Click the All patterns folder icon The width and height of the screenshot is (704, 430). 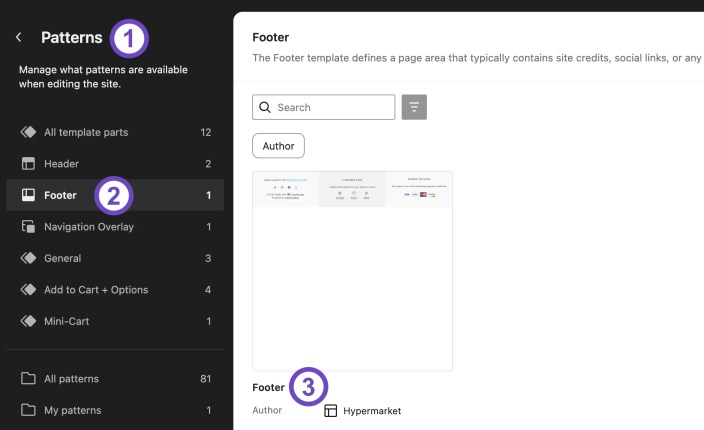click(x=28, y=378)
